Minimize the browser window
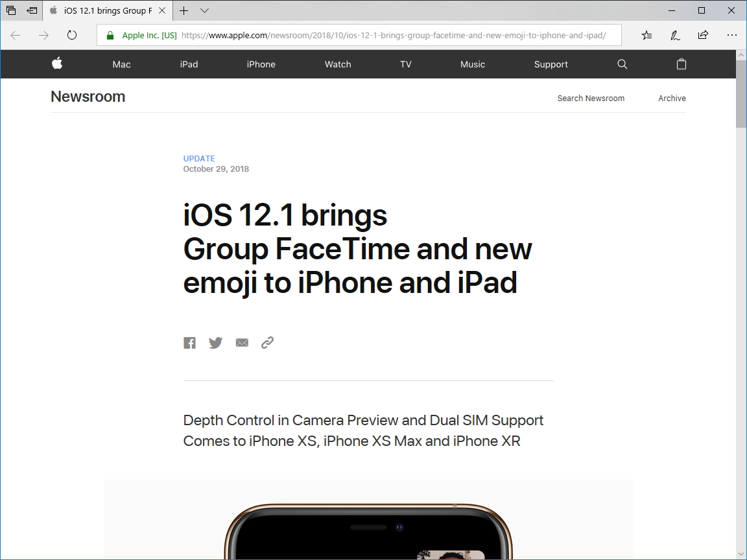This screenshot has height=560, width=747. pos(672,10)
